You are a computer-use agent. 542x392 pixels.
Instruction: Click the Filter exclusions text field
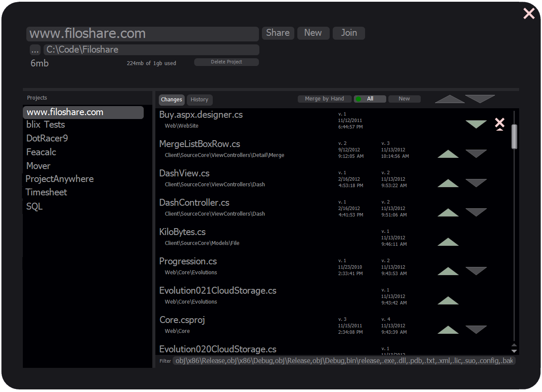pyautogui.click(x=344, y=361)
